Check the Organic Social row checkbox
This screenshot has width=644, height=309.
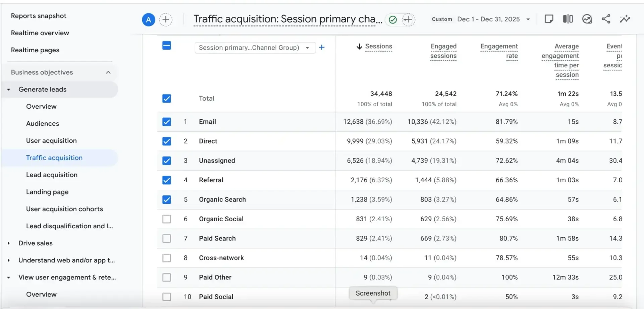(x=167, y=219)
